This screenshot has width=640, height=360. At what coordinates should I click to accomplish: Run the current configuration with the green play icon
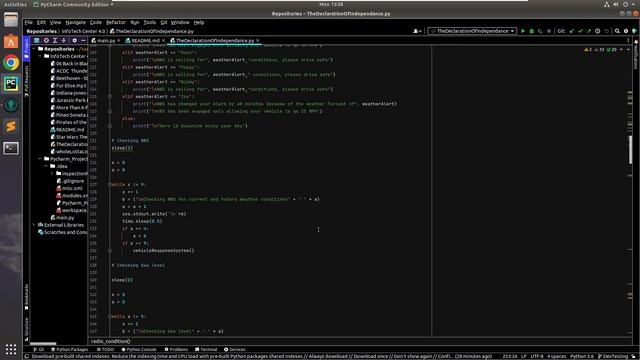click(523, 31)
